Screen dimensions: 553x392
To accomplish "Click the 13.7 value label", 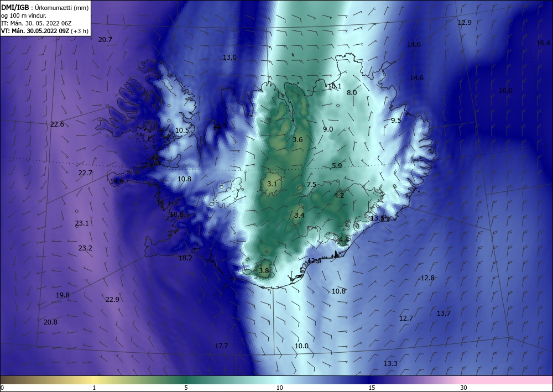I will pyautogui.click(x=444, y=313).
